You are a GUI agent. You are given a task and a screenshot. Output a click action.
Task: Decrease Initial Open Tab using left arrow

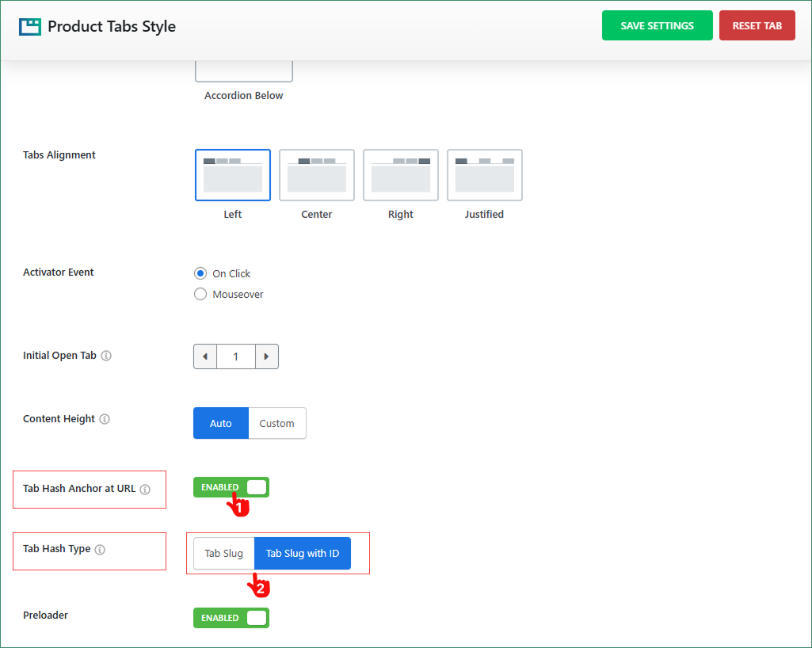pos(204,356)
